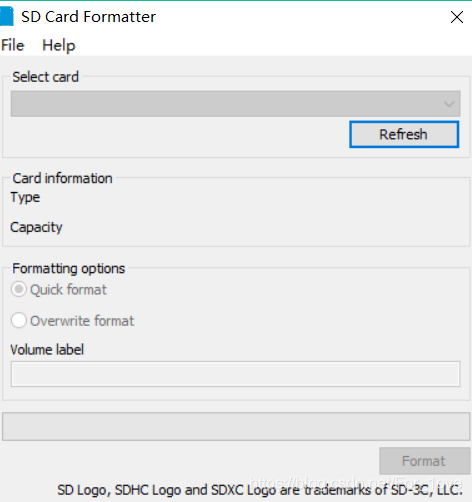
Task: Open the File menu
Action: click(x=13, y=45)
